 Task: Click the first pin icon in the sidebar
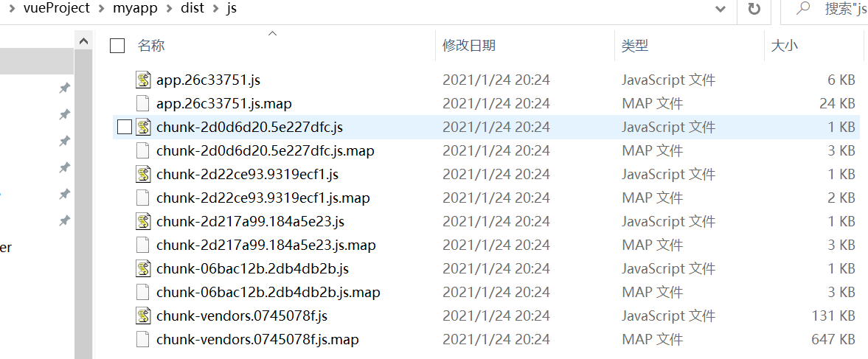[x=65, y=88]
